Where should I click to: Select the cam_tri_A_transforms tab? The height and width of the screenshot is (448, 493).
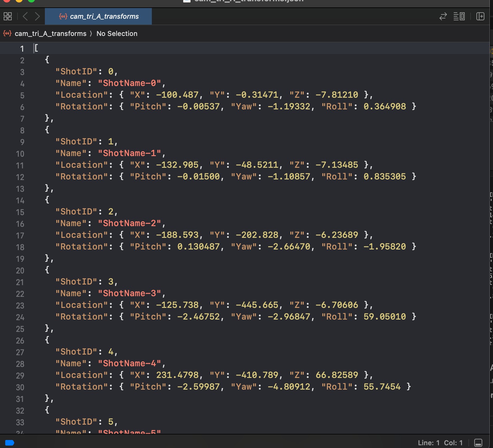(98, 16)
